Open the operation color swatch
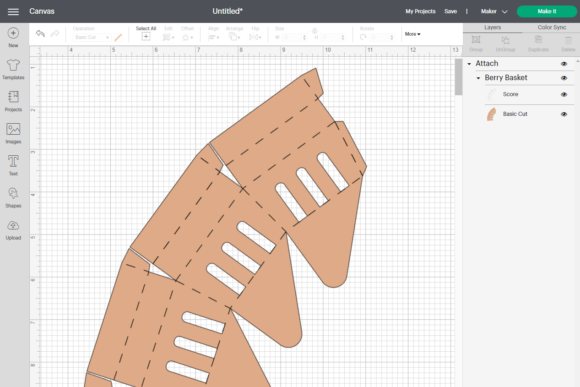 click(x=118, y=37)
